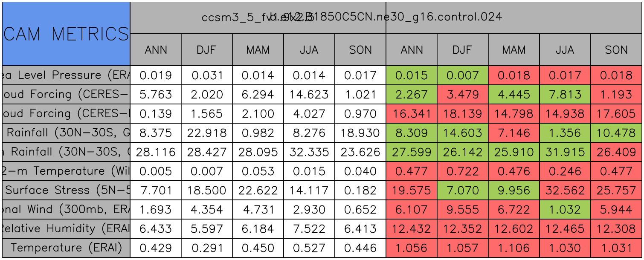Click the Surface Stress row label
The height and width of the screenshot is (260, 644).
(66, 190)
